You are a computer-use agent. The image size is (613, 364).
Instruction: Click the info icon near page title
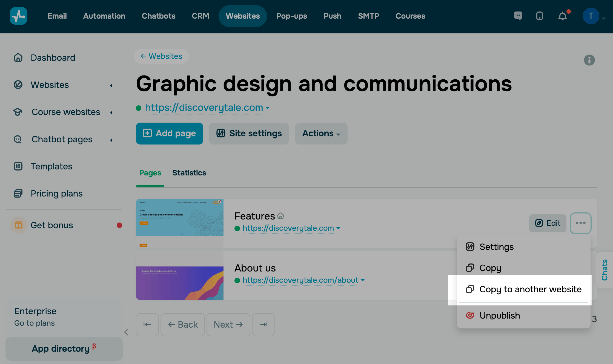[589, 60]
